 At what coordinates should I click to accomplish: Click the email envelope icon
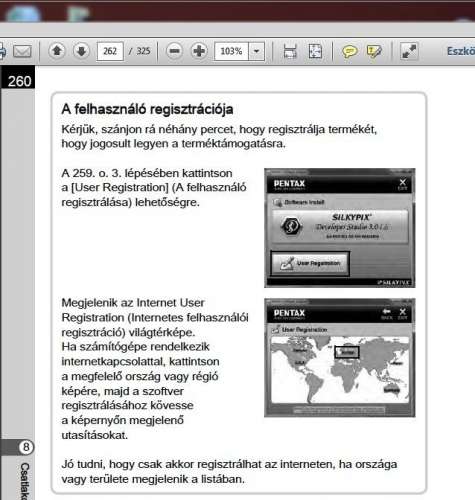pyautogui.click(x=22, y=51)
